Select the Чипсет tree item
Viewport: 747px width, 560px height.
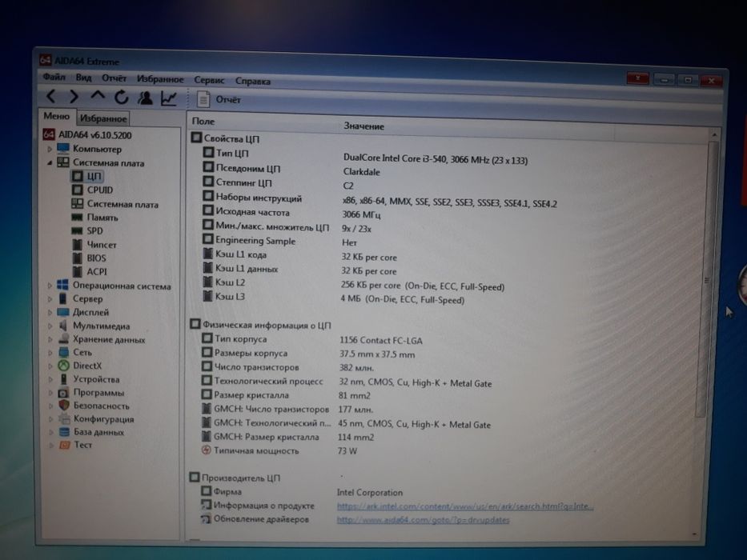[x=94, y=244]
